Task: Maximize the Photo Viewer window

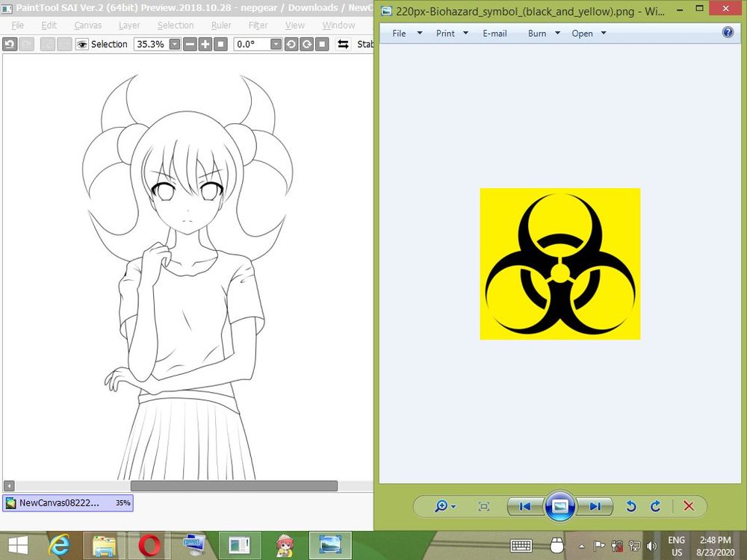Action: tap(699, 8)
